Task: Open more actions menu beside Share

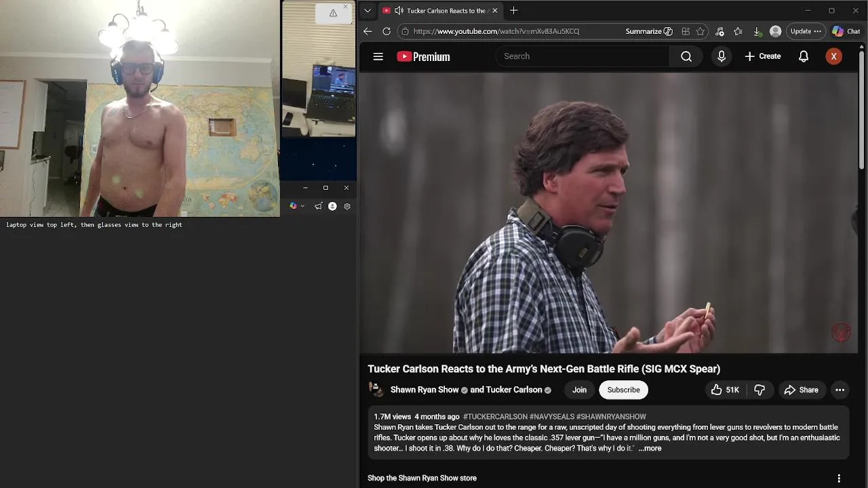Action: point(840,390)
